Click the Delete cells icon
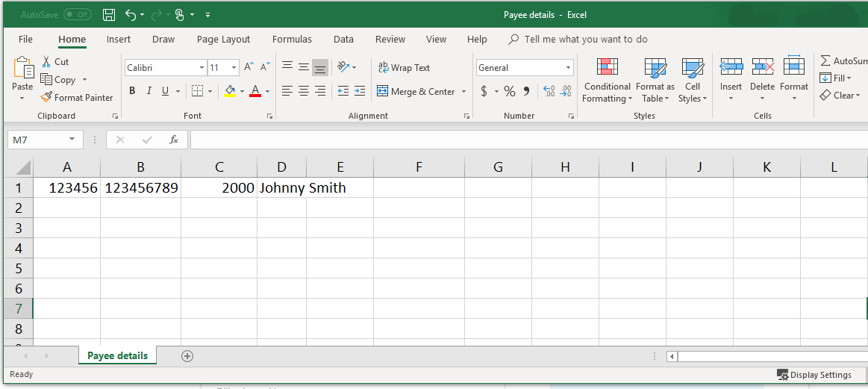Image resolution: width=868 pixels, height=389 pixels. point(762,67)
